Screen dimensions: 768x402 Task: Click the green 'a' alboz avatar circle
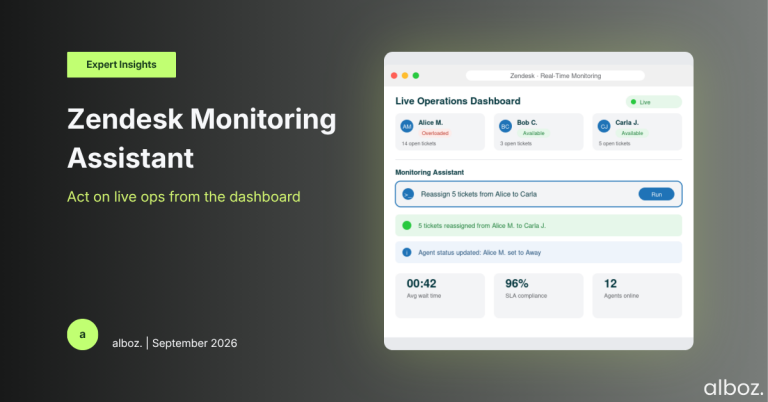[x=82, y=334]
